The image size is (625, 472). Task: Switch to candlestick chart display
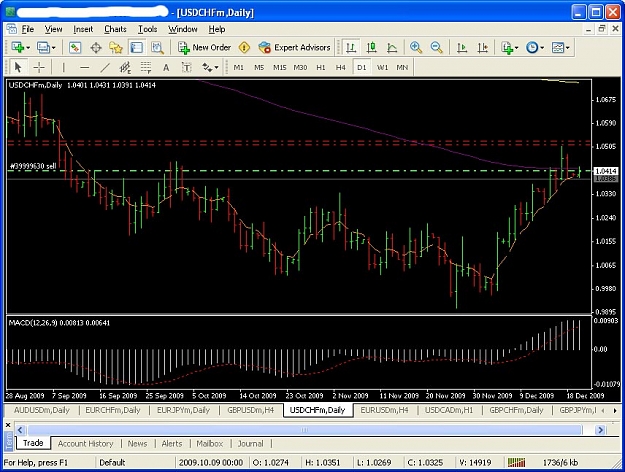(371, 48)
